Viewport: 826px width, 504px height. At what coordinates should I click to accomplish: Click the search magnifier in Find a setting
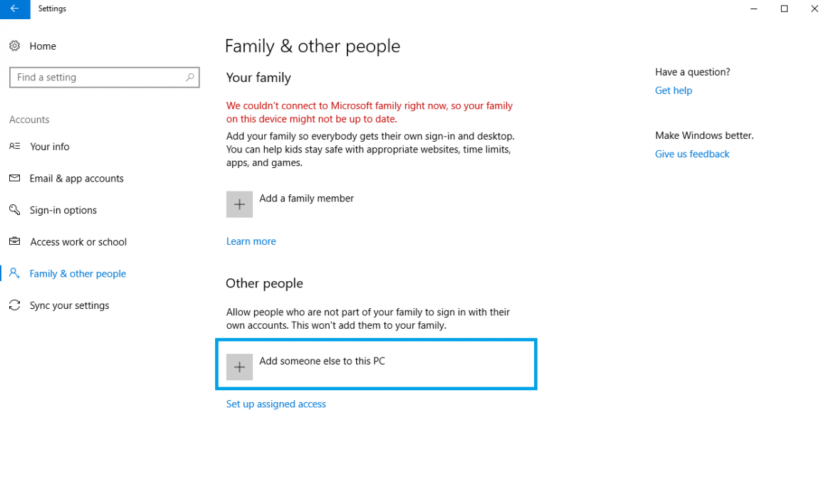click(189, 77)
